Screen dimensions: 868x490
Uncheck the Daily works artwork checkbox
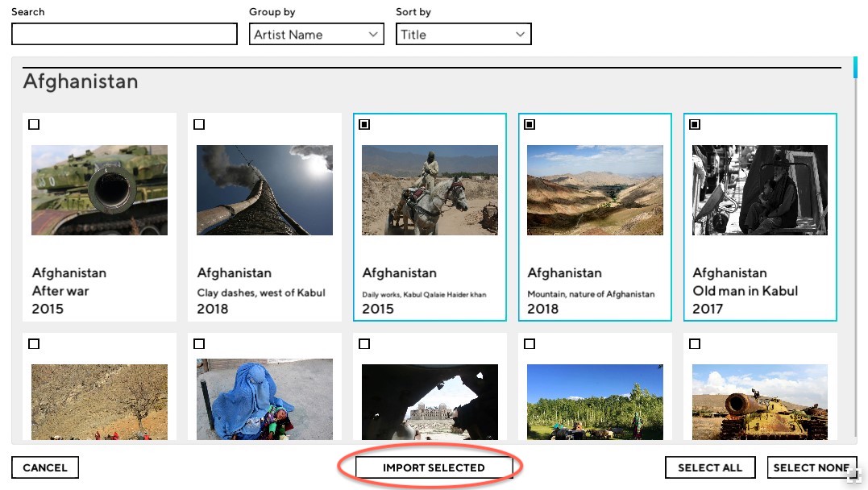pos(364,125)
